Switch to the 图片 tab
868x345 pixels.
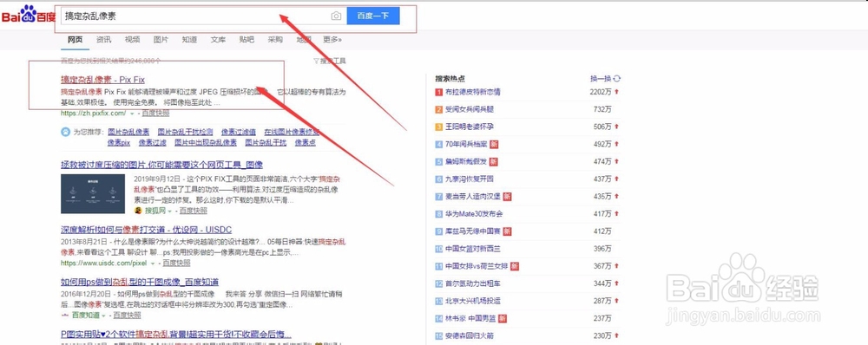[161, 40]
